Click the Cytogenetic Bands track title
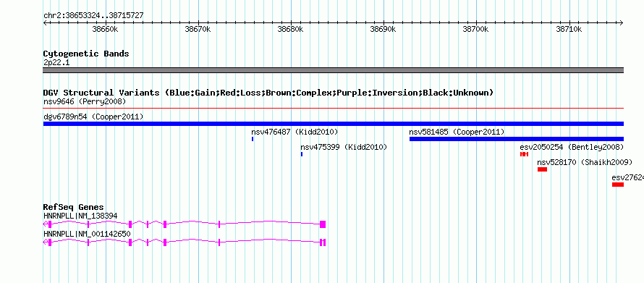 [86, 54]
